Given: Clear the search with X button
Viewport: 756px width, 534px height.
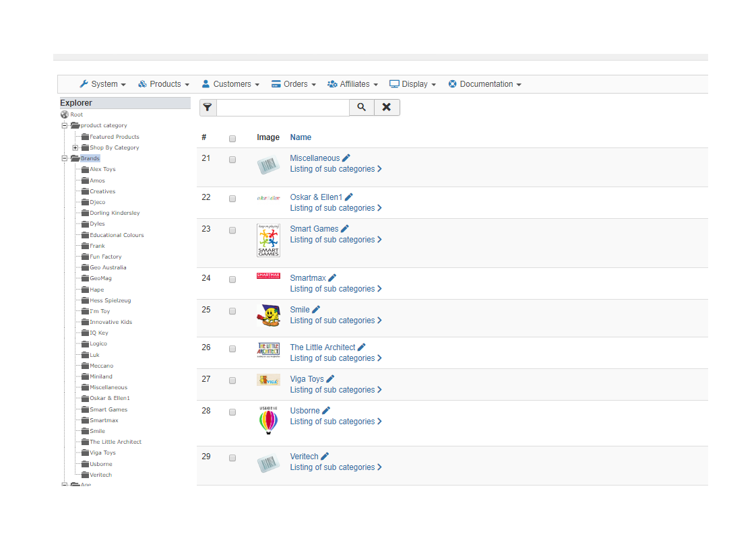Looking at the screenshot, I should [x=387, y=108].
